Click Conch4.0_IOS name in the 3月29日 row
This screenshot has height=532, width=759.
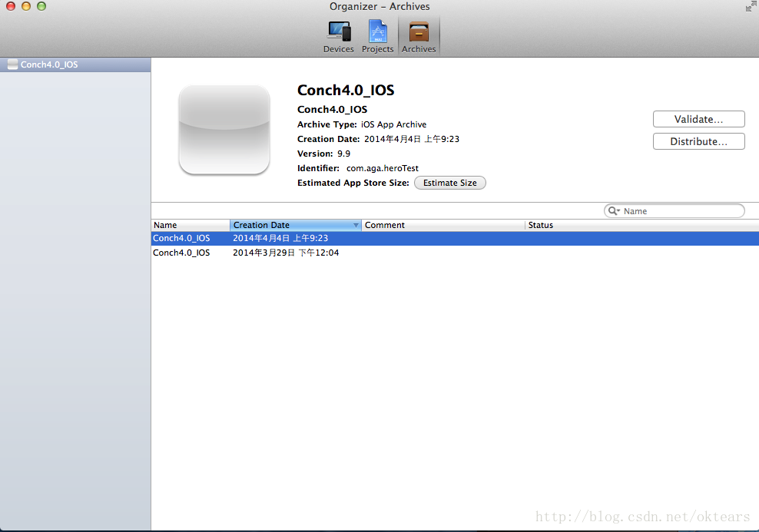tap(181, 253)
